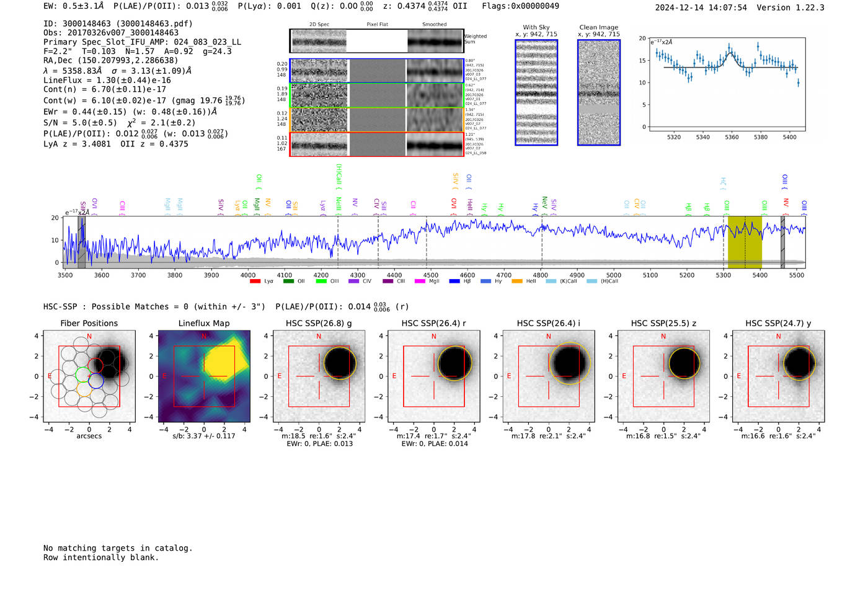Image resolution: width=868 pixels, height=591 pixels.
Task: Click the CIV purple legend swatch
Action: (x=353, y=282)
